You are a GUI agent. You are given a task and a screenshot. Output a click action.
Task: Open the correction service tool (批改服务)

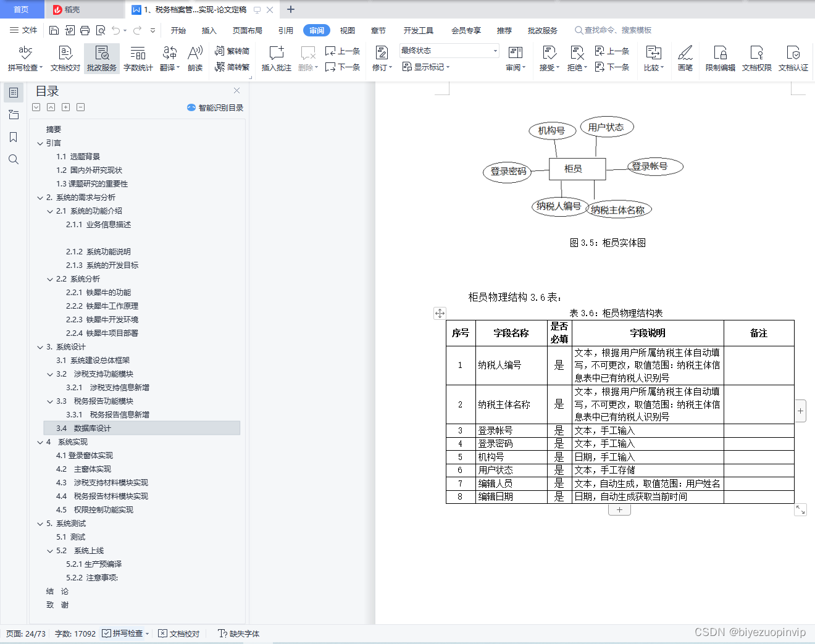102,59
